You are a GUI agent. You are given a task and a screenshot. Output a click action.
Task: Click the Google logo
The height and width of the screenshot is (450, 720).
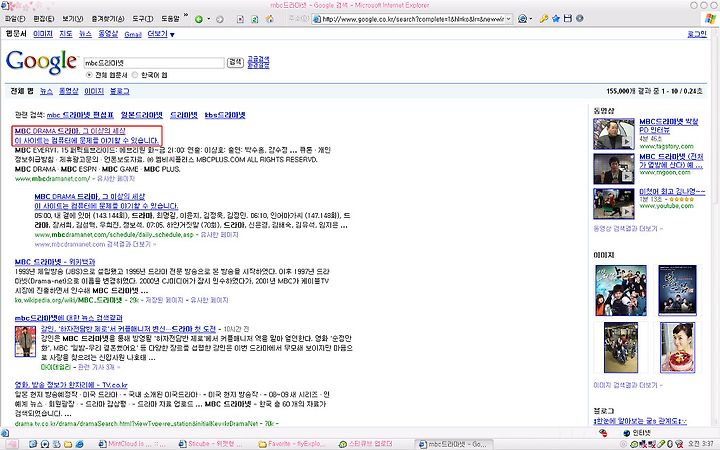click(x=42, y=62)
